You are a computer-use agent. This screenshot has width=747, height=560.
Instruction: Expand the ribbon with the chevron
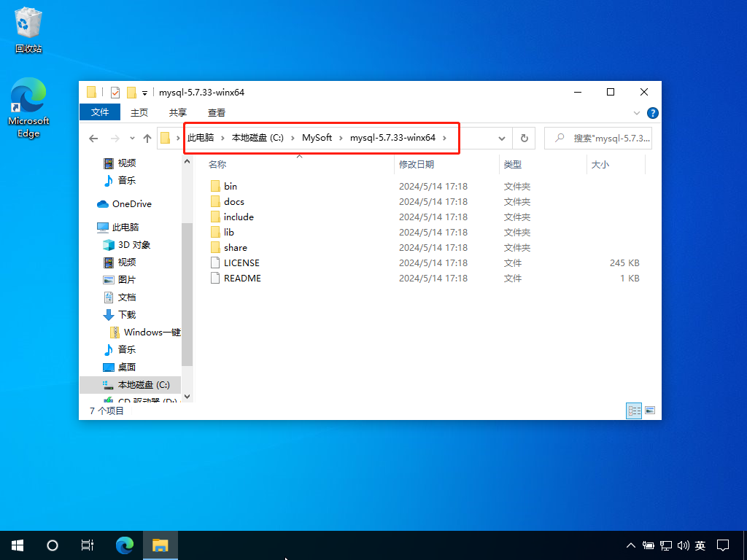(637, 113)
